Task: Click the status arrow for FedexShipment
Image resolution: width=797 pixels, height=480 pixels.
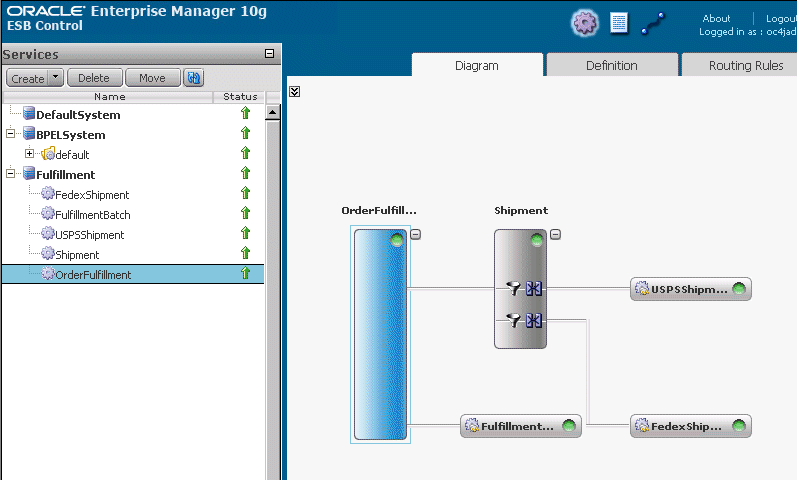Action: 246,193
